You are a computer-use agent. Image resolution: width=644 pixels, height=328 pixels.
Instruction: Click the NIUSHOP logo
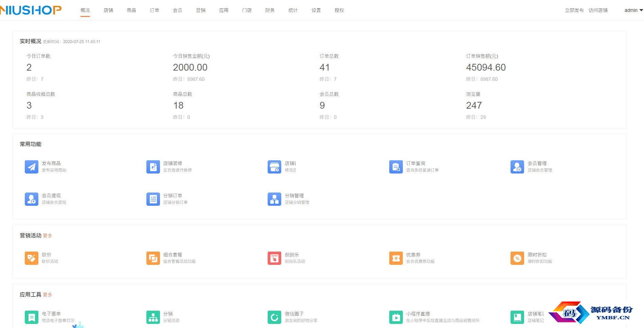pos(31,10)
